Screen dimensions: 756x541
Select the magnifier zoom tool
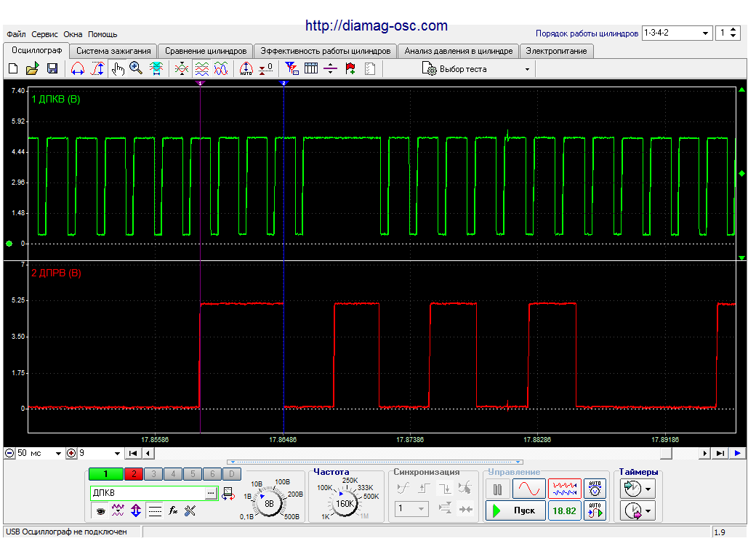coord(137,69)
